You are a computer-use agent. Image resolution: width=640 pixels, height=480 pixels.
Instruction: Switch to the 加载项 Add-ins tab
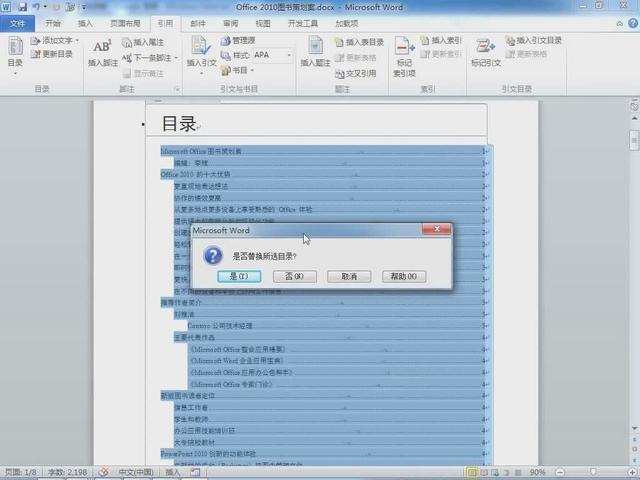coord(347,24)
